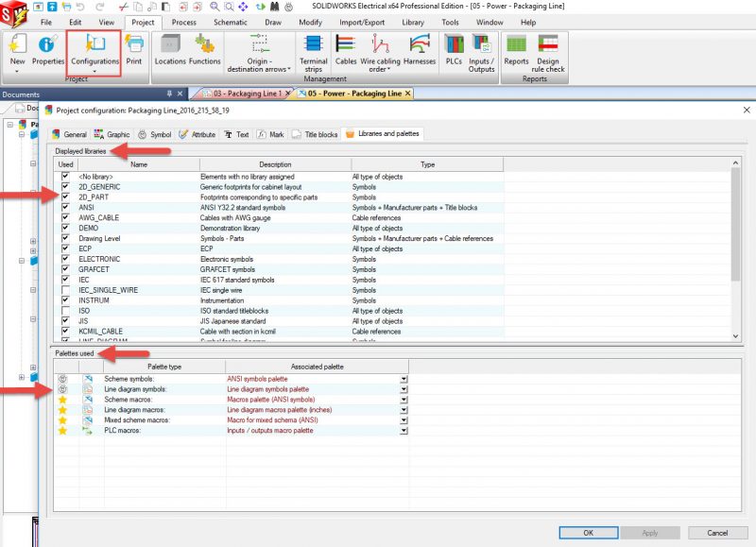Screen dimensions: 756x547
Task: Open Line diagram macros palette dropdown
Action: pos(404,410)
